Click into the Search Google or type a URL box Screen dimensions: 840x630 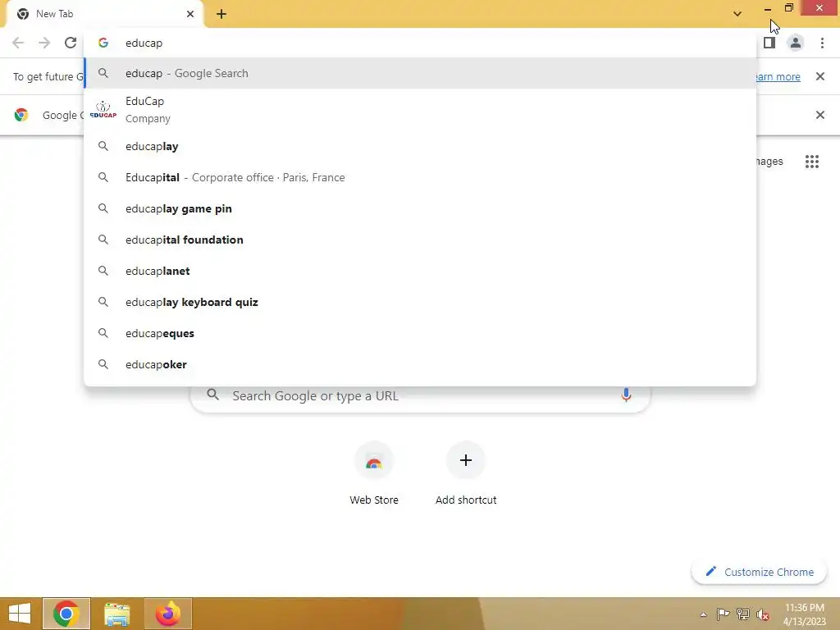420,396
